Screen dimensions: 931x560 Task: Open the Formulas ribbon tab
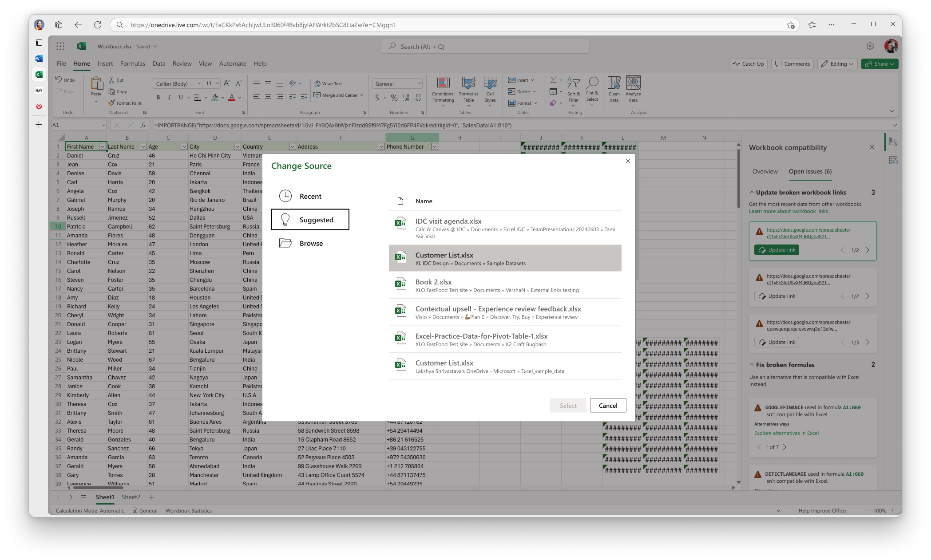(133, 63)
